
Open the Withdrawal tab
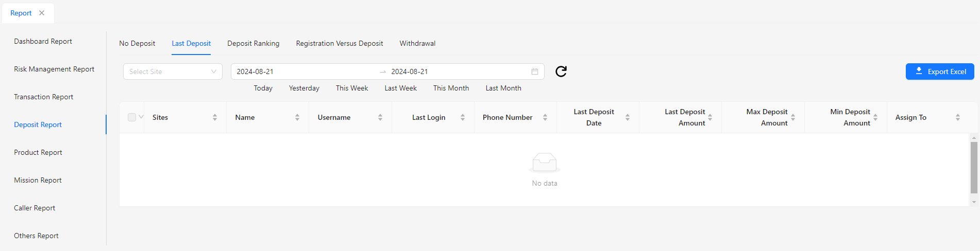tap(417, 43)
